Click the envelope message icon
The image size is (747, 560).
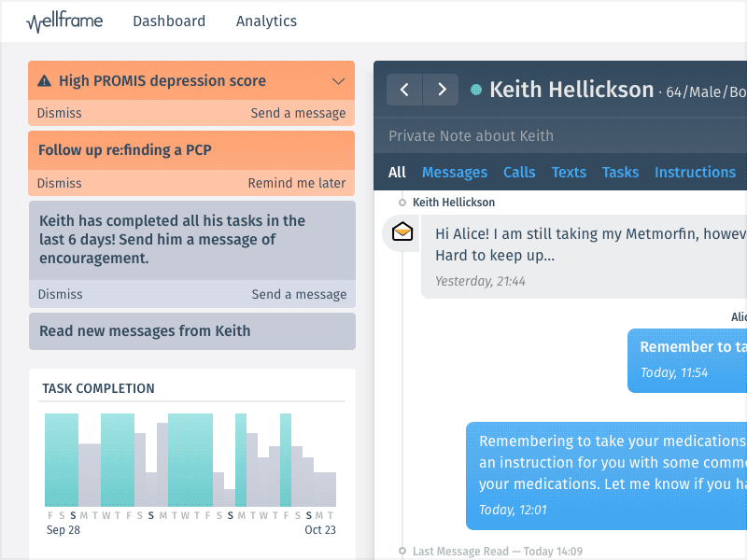coord(402,231)
